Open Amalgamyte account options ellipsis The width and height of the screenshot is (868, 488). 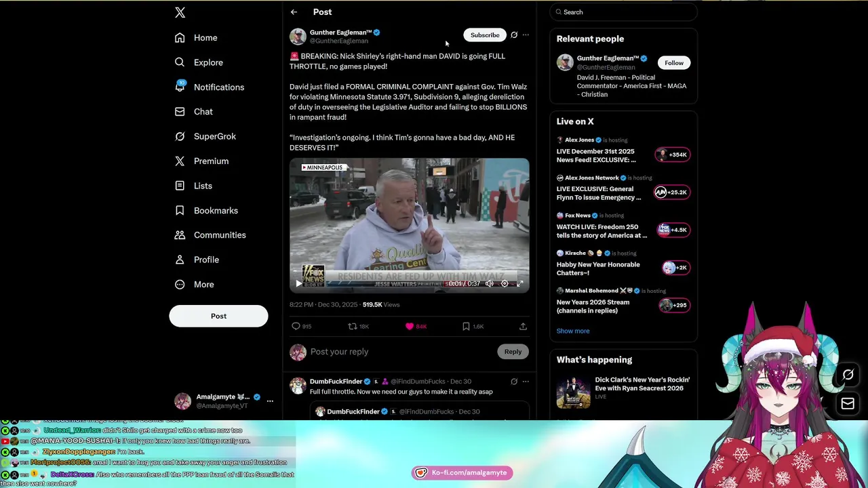270,401
